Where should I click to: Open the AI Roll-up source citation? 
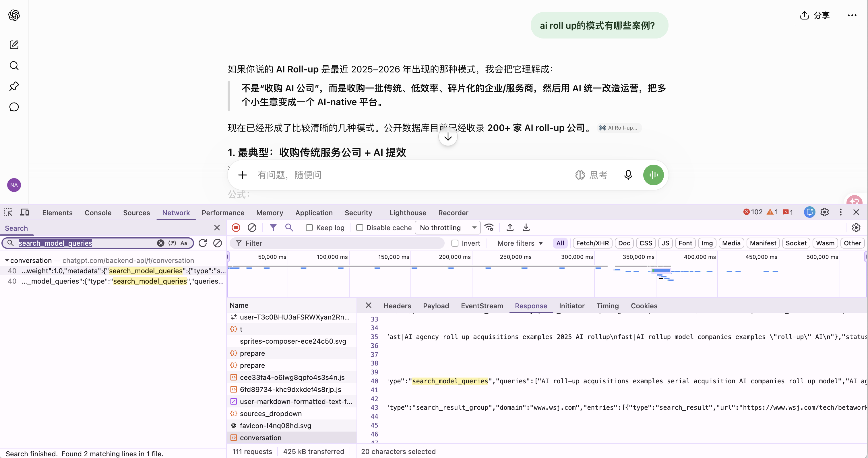[x=619, y=128]
